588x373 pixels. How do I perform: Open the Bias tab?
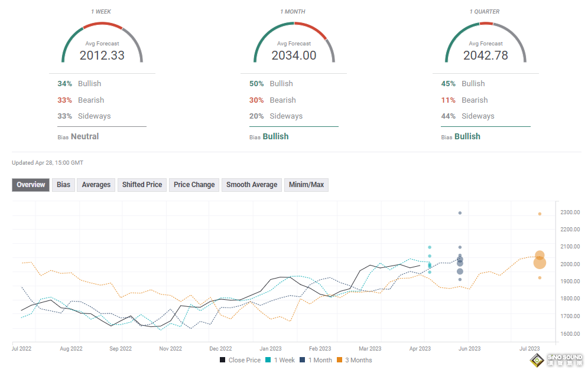tap(63, 185)
